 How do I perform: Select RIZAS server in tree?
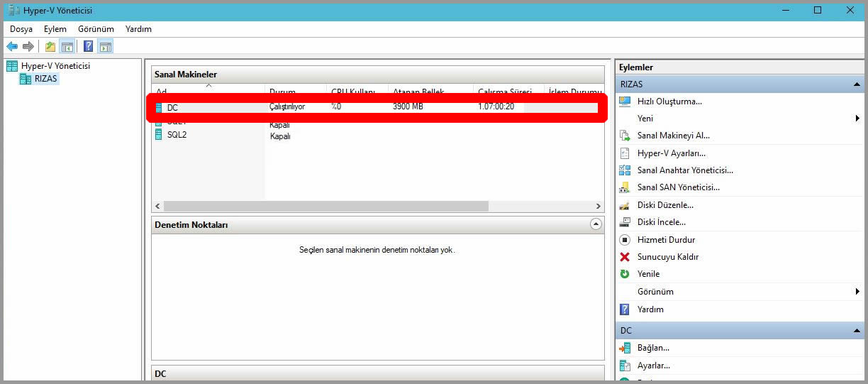45,79
